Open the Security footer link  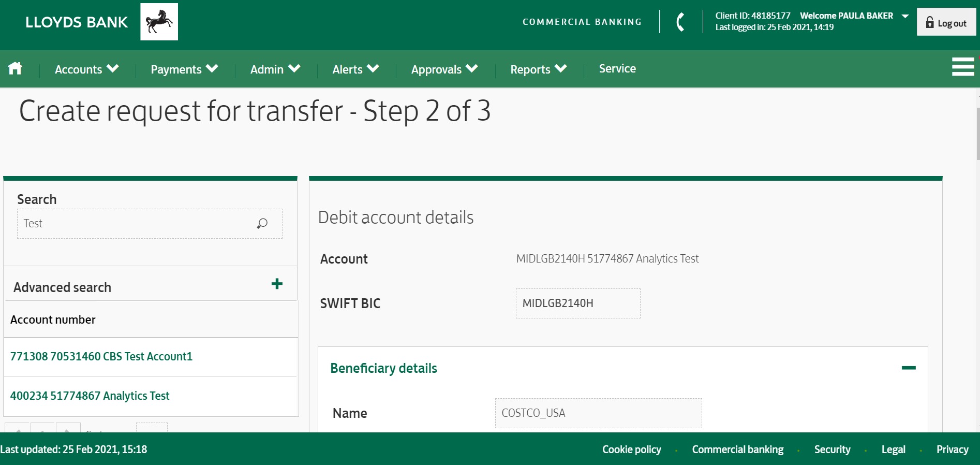832,449
